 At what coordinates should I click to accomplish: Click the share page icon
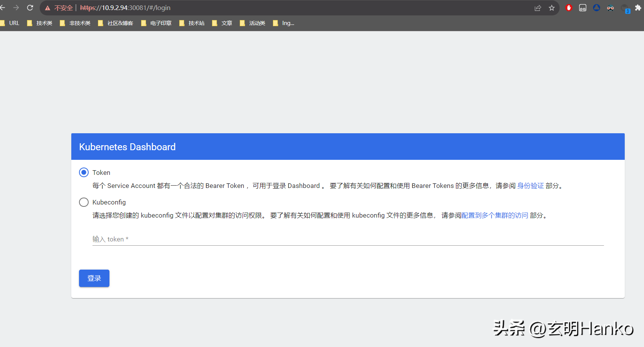538,8
